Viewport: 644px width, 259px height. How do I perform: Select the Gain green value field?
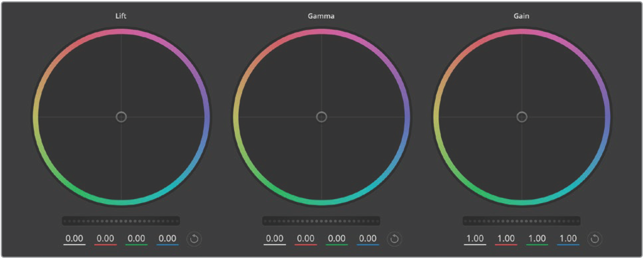(x=537, y=239)
